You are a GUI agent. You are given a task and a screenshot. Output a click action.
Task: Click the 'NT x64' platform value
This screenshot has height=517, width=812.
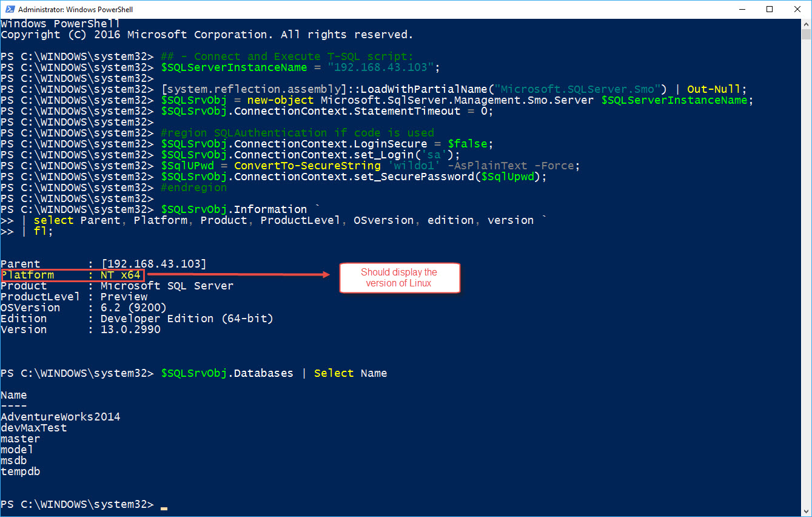[121, 275]
